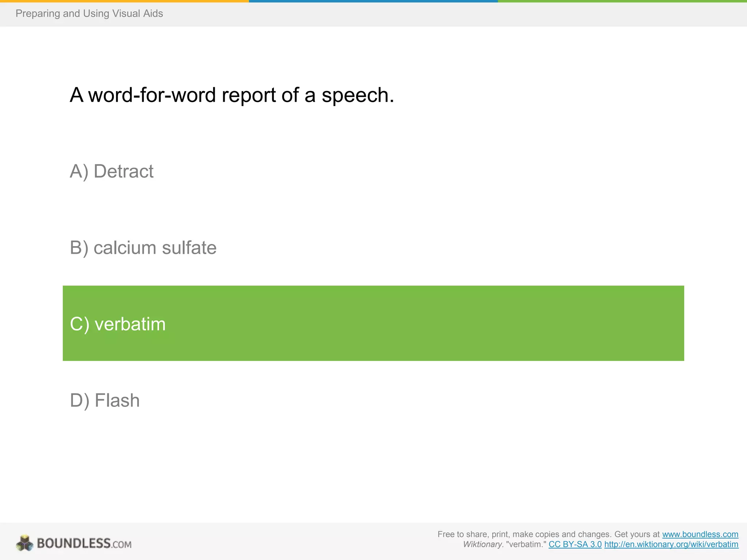Viewport: 747px width, 560px height.
Task: Click the quoted "verbatim." citation in footer
Action: tap(526, 544)
